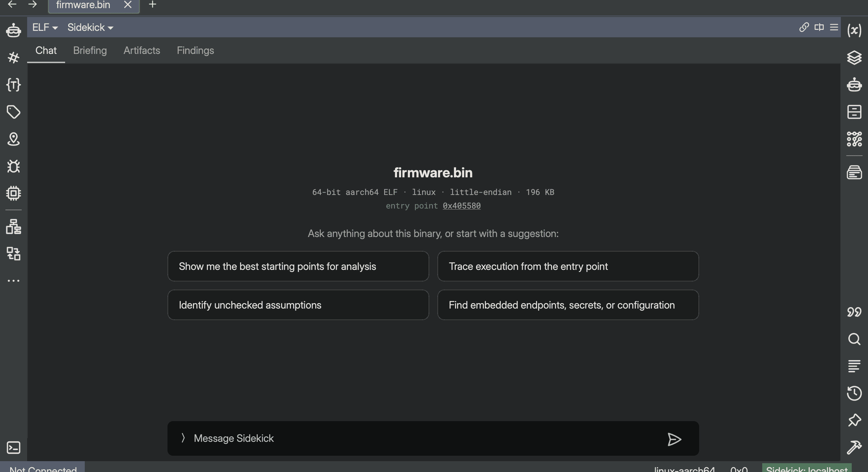Show more sidebar panels via ellipsis
Image resolution: width=868 pixels, height=472 pixels.
[14, 281]
